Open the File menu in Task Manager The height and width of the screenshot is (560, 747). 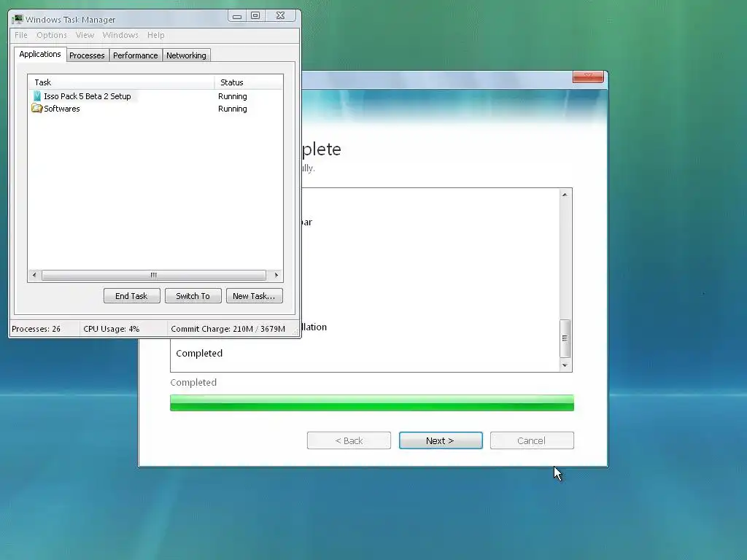click(21, 35)
